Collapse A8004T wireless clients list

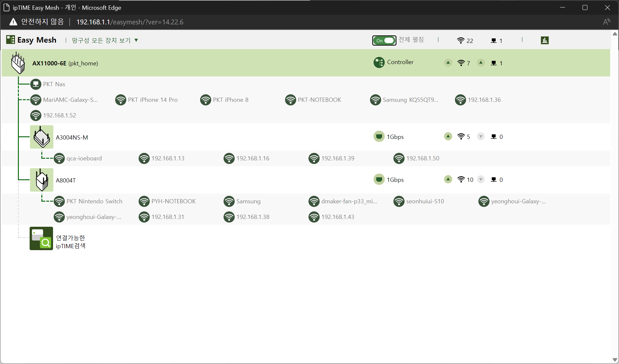(x=448, y=179)
